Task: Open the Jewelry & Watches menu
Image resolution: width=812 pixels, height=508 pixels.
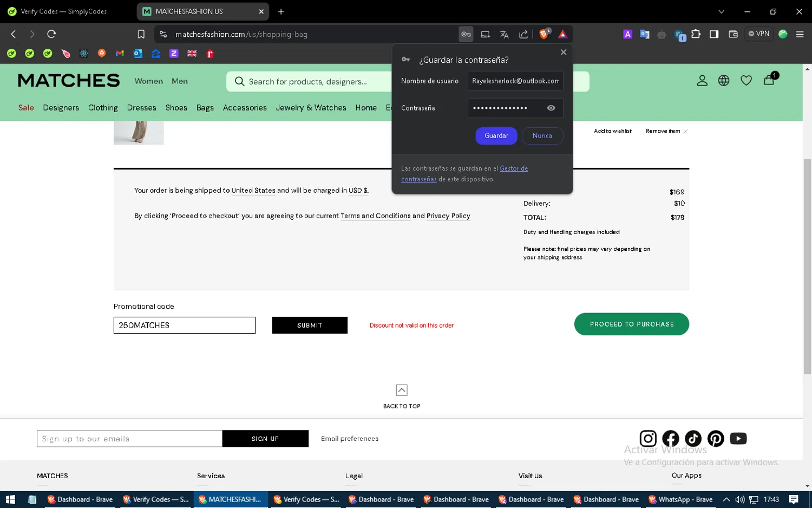Action: (x=311, y=108)
